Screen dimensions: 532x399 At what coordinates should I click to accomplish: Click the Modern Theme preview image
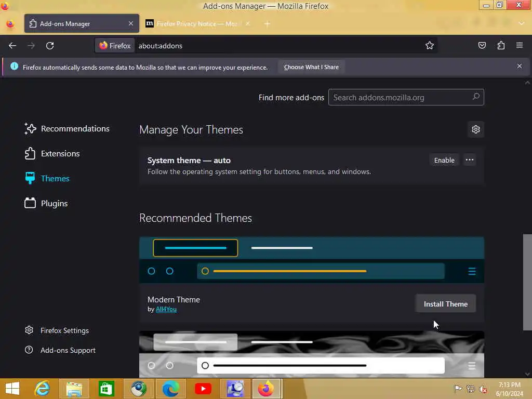tap(312, 260)
